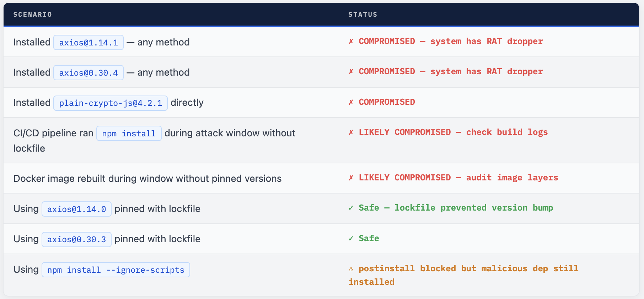644x299 pixels.
Task: Click 'CI/CD pipeline ran' text
Action: coord(53,133)
